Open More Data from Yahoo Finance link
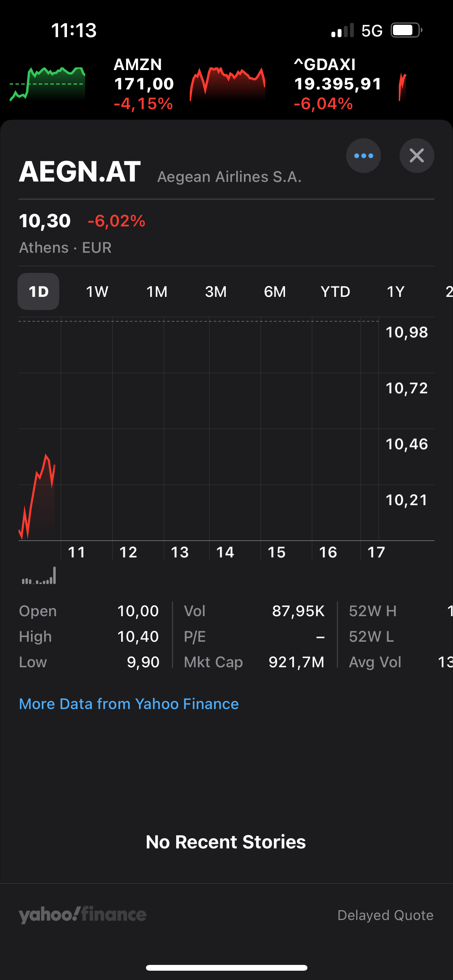The width and height of the screenshot is (453, 980). click(129, 704)
